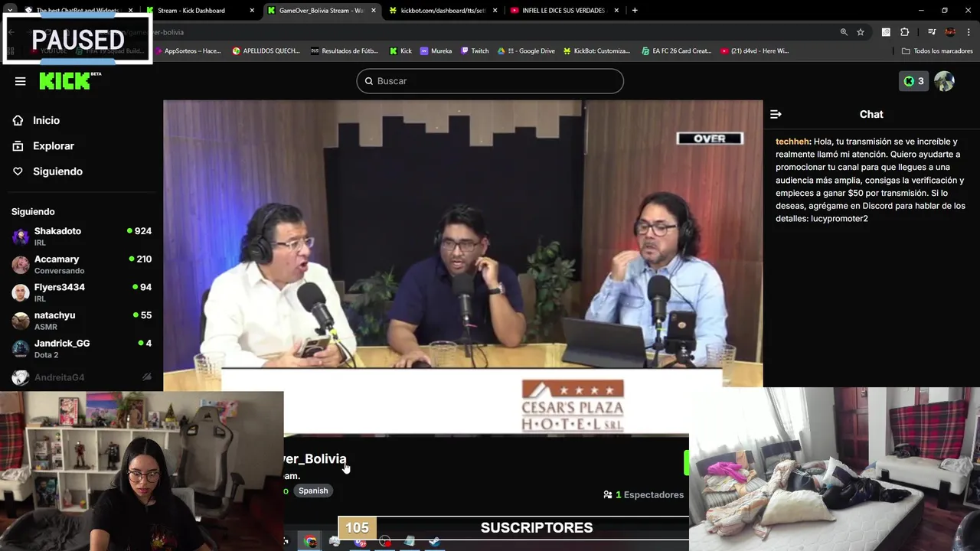The height and width of the screenshot is (551, 980).
Task: Switch to kickbot.com dashboard tts tab
Action: click(x=443, y=11)
